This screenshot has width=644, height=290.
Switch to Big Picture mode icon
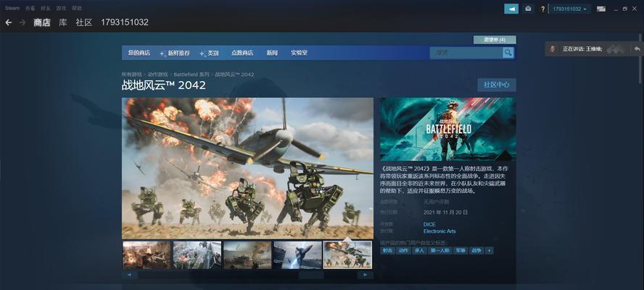[601, 9]
